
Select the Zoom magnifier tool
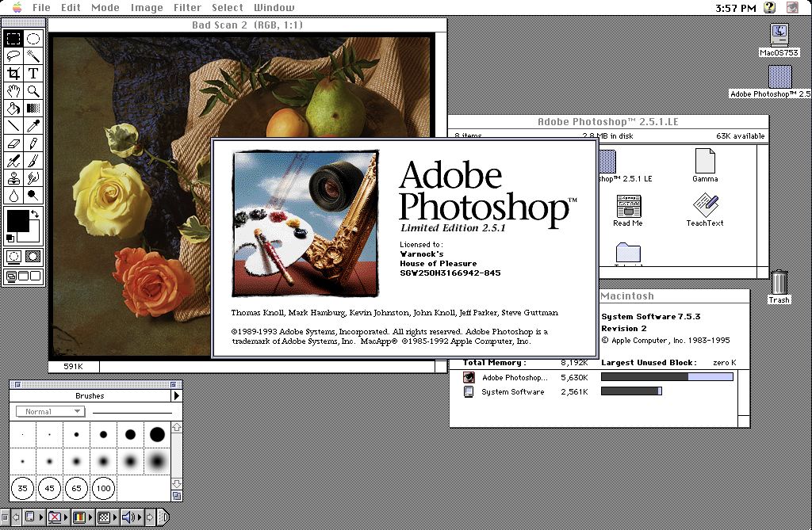33,91
